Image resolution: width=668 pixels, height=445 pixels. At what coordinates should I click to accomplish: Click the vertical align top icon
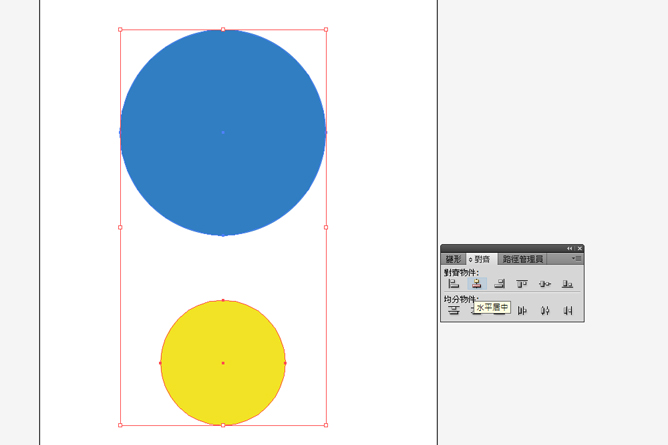(522, 284)
